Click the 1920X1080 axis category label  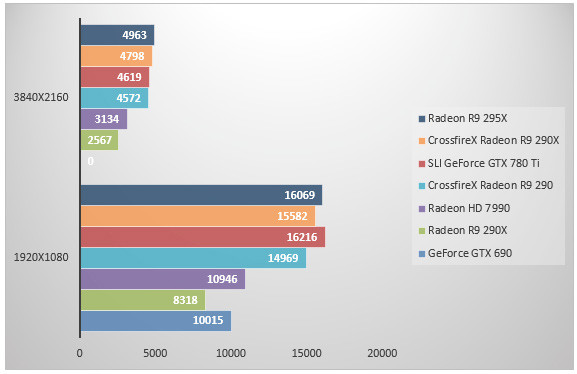[x=41, y=257]
